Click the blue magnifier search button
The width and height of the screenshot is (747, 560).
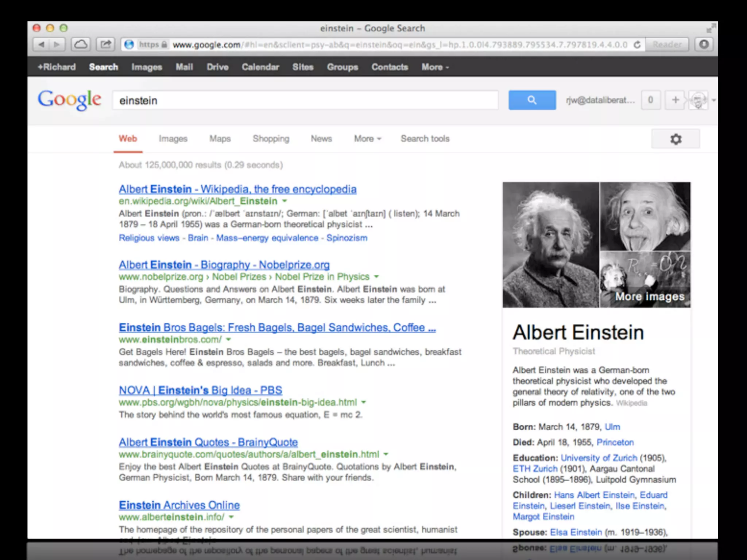(x=532, y=100)
